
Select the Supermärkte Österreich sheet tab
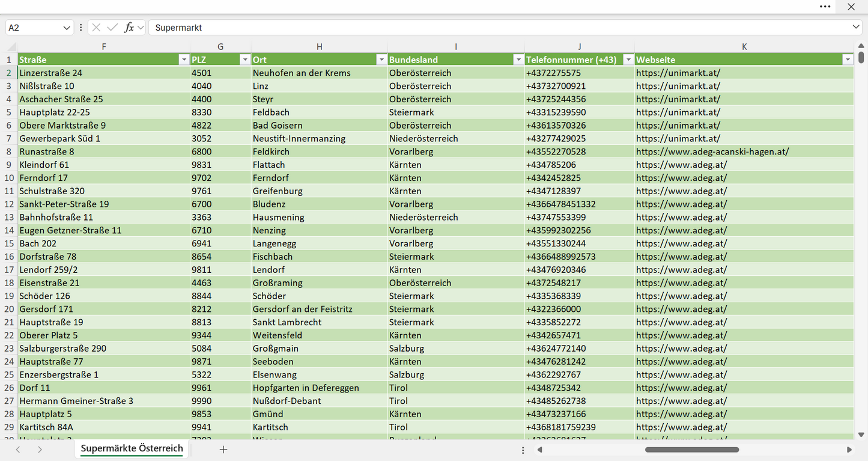coord(132,449)
